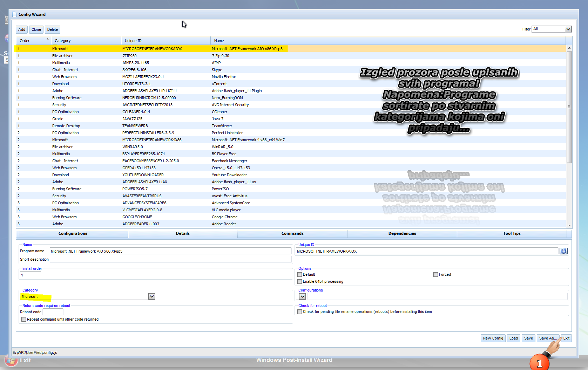The width and height of the screenshot is (588, 370).
Task: Focus the Short description field
Action: [170, 260]
